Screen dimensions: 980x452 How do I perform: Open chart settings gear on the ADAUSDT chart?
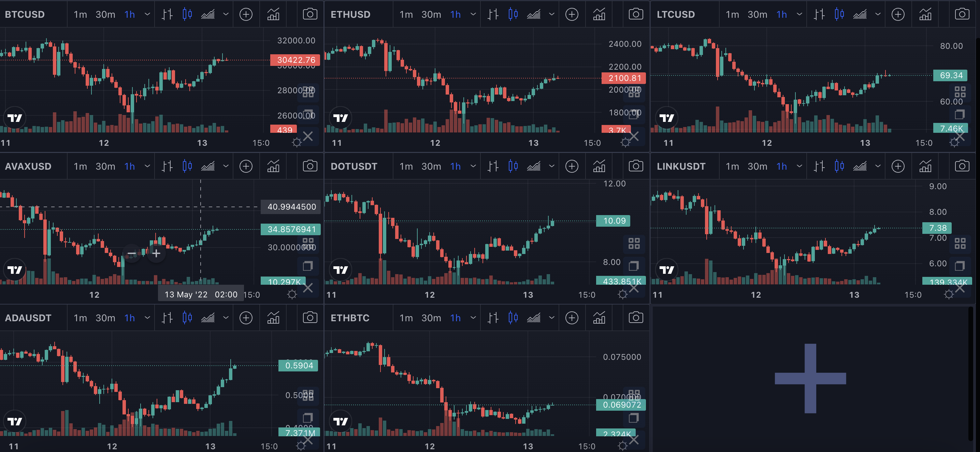pos(301,446)
